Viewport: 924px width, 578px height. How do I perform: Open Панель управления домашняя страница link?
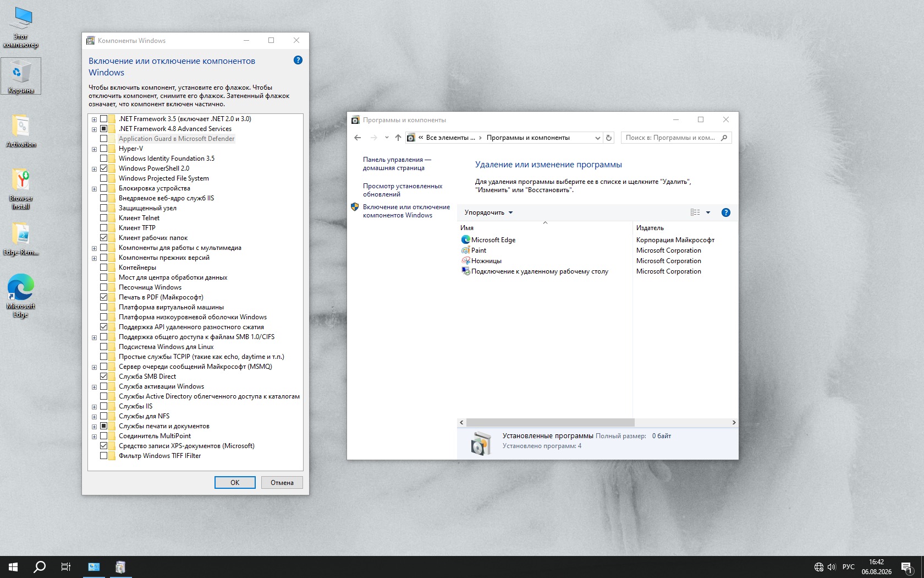(x=397, y=163)
